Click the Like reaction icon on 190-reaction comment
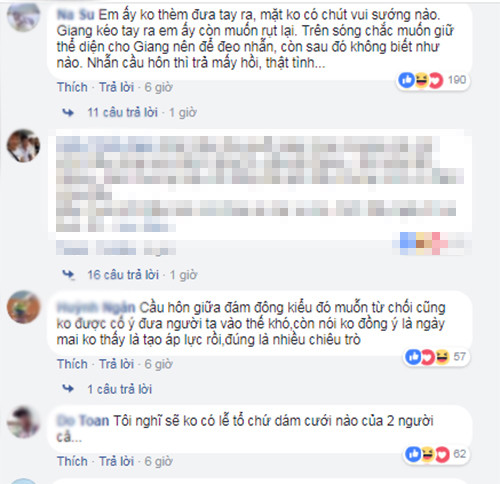The height and width of the screenshot is (484, 500). click(x=407, y=80)
